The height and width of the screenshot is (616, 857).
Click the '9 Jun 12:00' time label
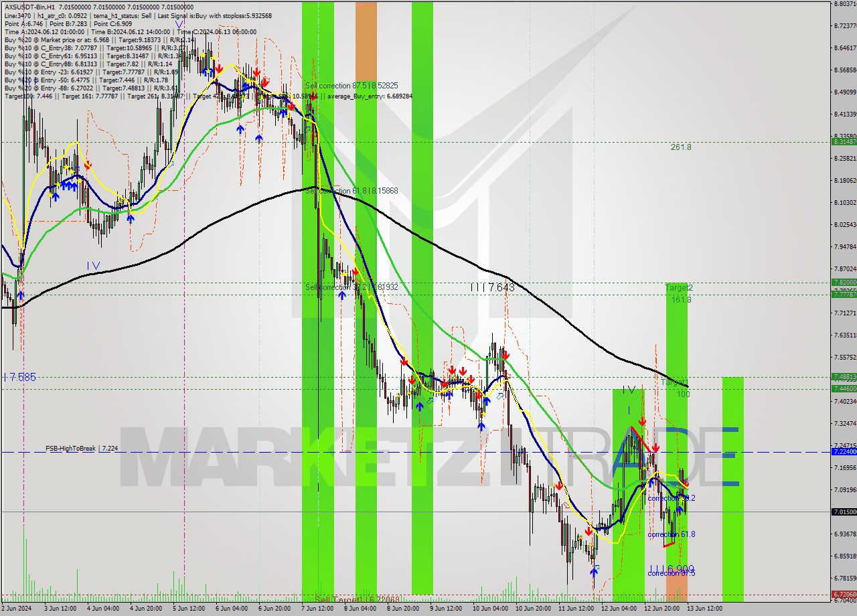[445, 609]
